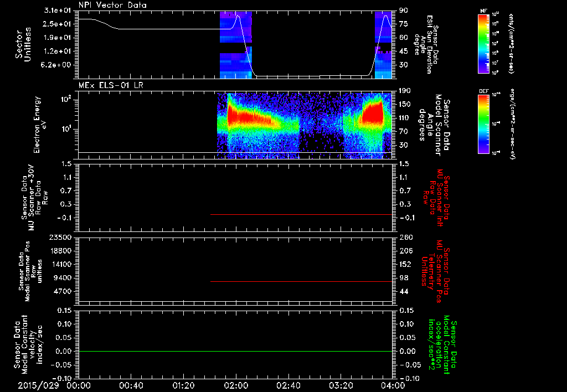Click the 'NF' color bar label
567x392 pixels.
(x=483, y=11)
